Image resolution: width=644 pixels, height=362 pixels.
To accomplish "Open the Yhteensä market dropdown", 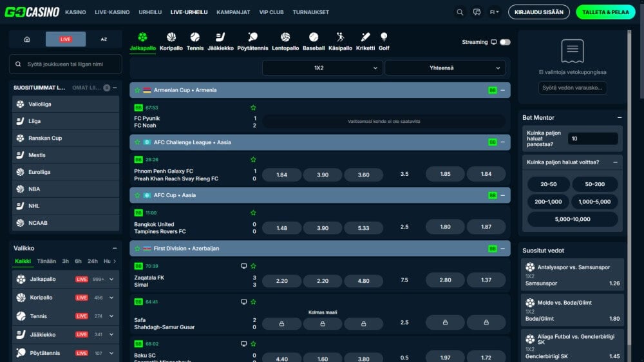I will click(x=445, y=68).
